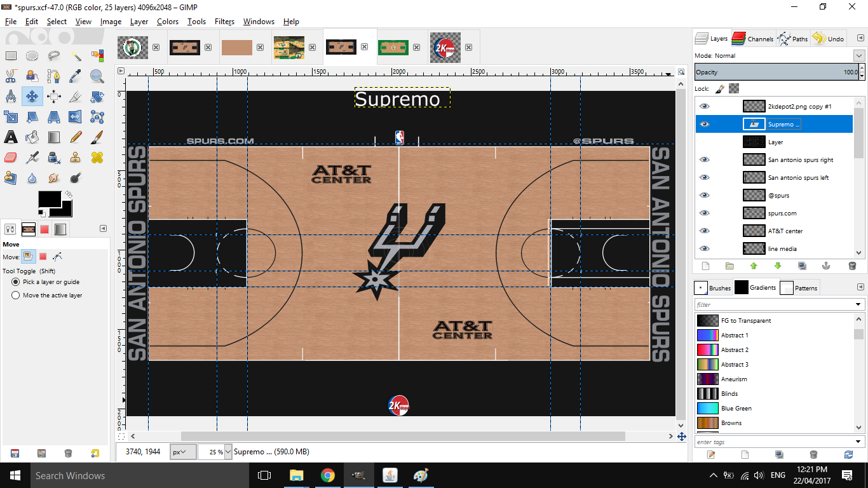The image size is (868, 488).
Task: Pick the Color Picker eyedropper tool
Action: (x=76, y=76)
